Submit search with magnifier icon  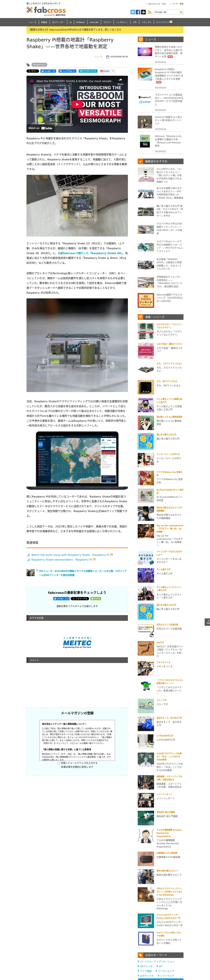click(181, 12)
